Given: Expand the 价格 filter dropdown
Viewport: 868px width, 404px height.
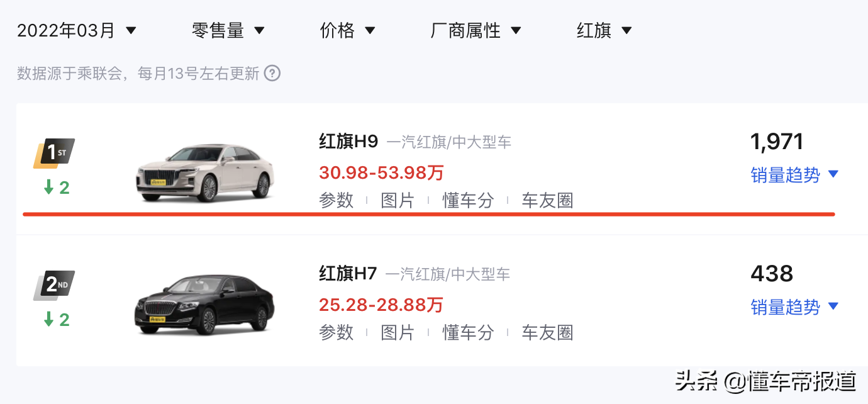Looking at the screenshot, I should click(x=348, y=30).
